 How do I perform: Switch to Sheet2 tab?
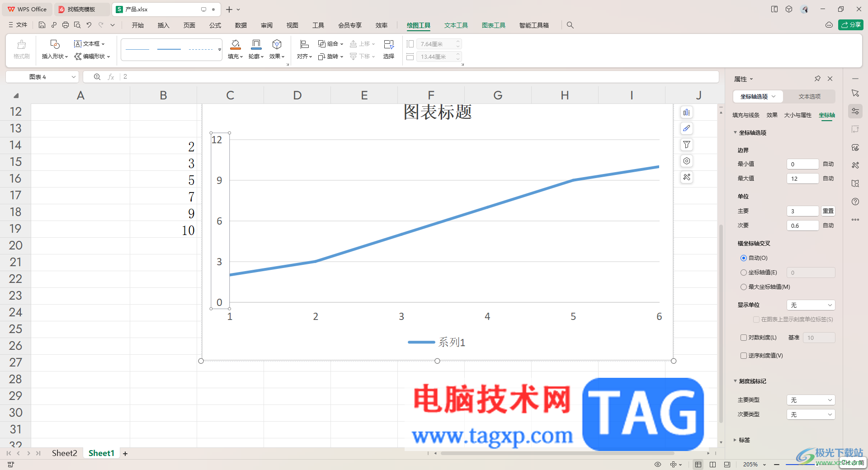[x=64, y=453]
